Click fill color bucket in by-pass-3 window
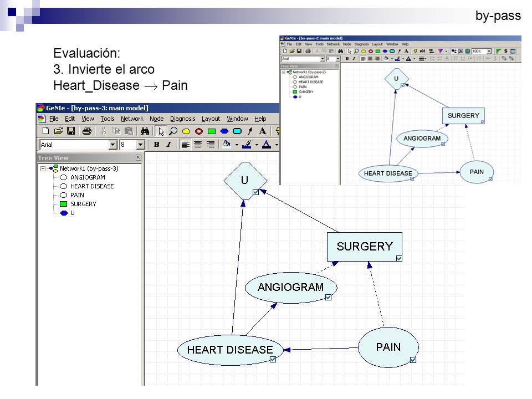This screenshot has height=399, width=532. pos(226,145)
